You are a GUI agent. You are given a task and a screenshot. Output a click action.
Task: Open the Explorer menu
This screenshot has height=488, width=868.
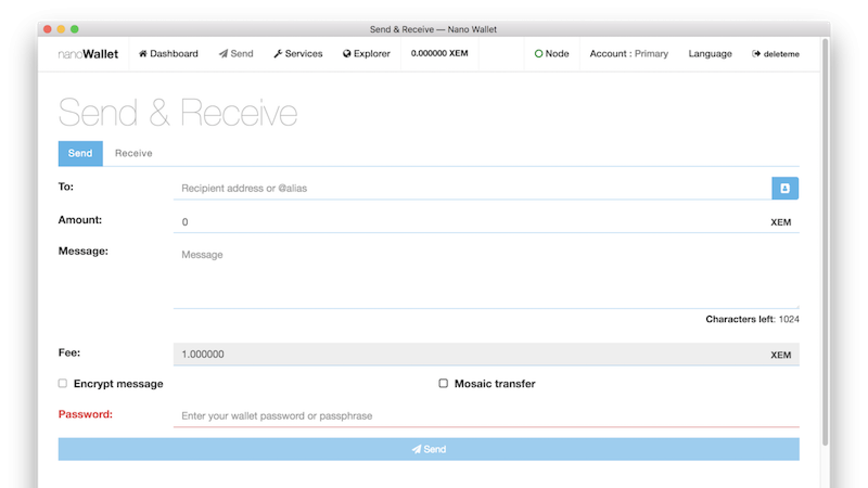tap(366, 54)
